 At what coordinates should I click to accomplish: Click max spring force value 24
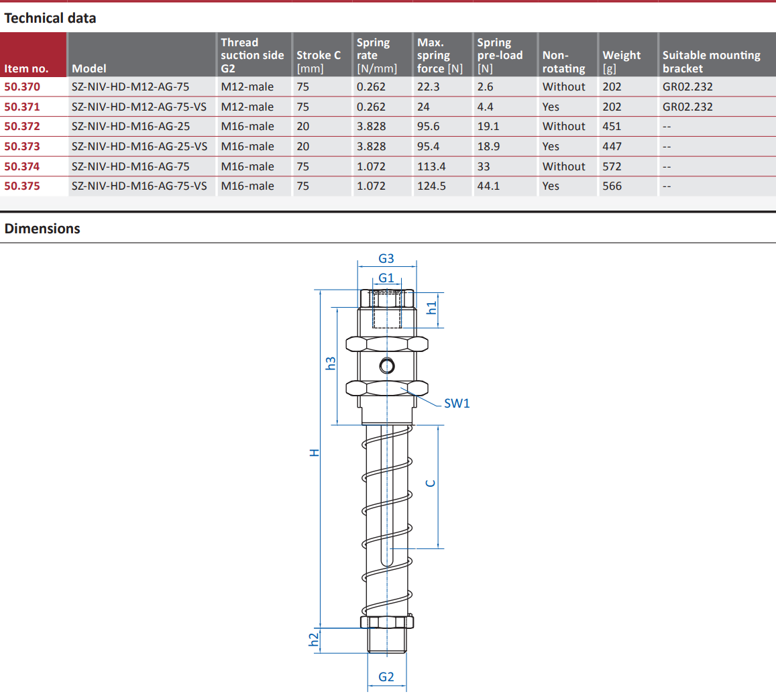tap(424, 107)
